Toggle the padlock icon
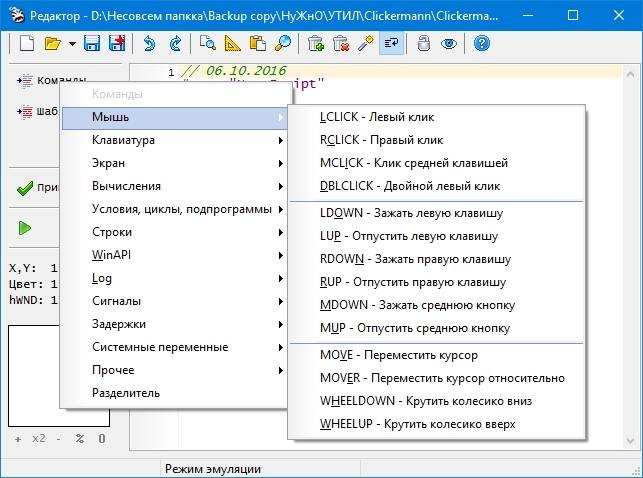This screenshot has height=478, width=643. pos(424,43)
